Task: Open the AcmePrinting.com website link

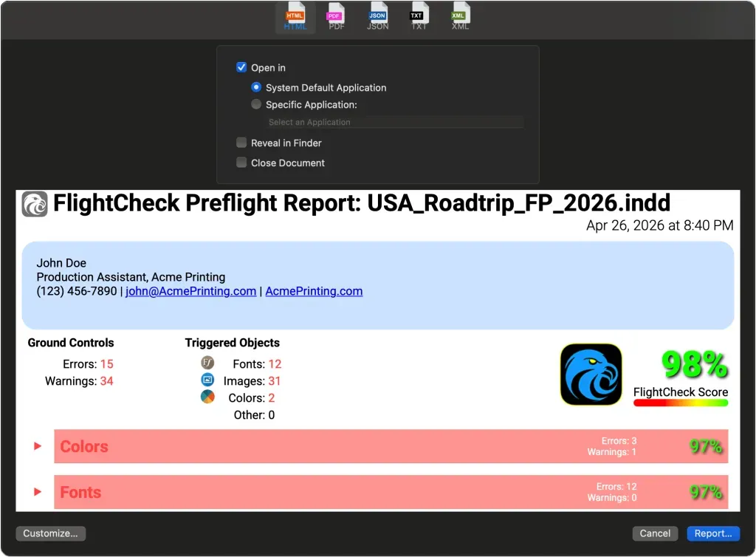Action: (314, 291)
